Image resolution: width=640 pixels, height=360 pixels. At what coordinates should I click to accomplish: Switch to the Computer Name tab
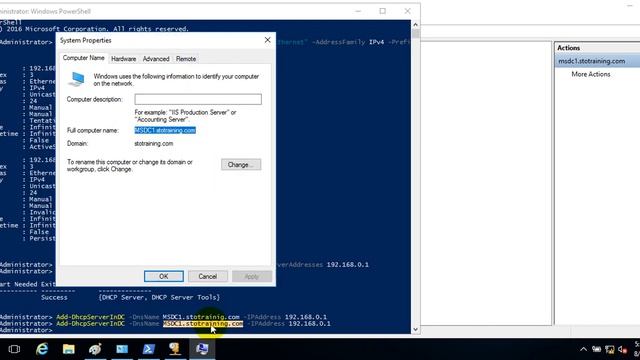pos(83,58)
